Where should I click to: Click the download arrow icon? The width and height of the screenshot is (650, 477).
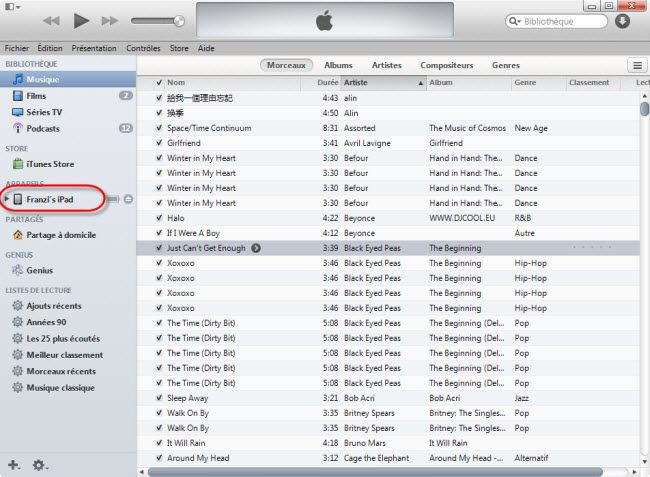click(622, 21)
